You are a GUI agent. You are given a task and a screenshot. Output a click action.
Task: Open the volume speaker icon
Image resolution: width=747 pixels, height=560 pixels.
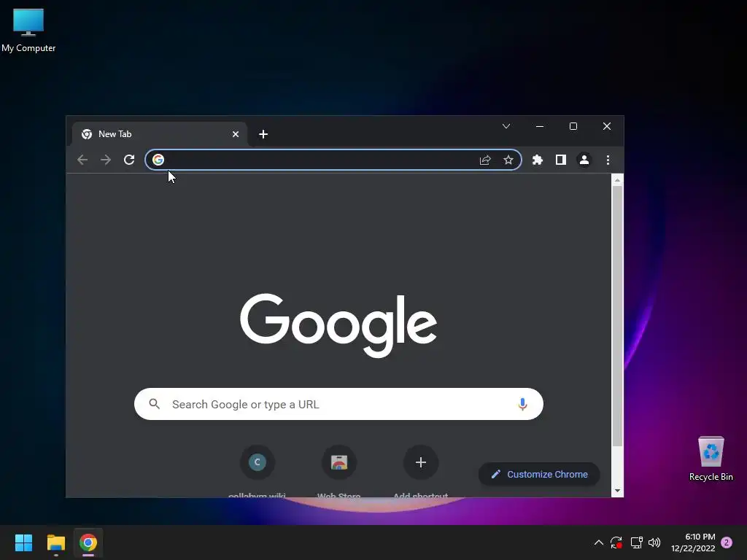(654, 542)
